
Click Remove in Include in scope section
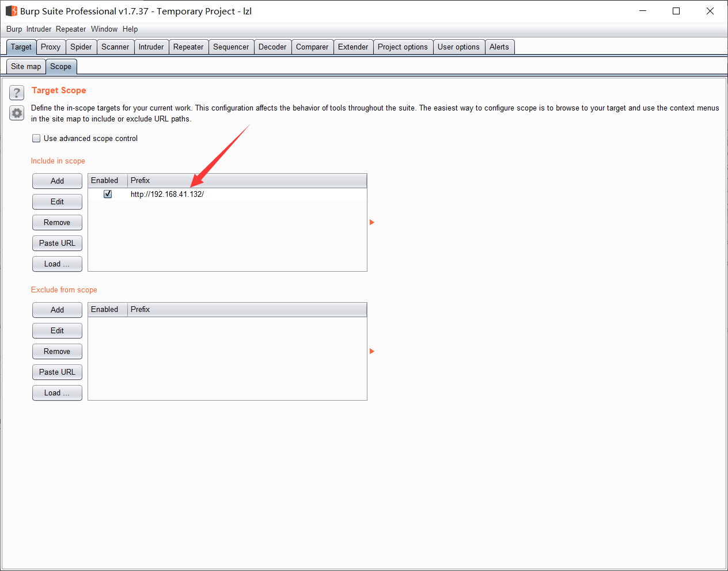coord(57,222)
